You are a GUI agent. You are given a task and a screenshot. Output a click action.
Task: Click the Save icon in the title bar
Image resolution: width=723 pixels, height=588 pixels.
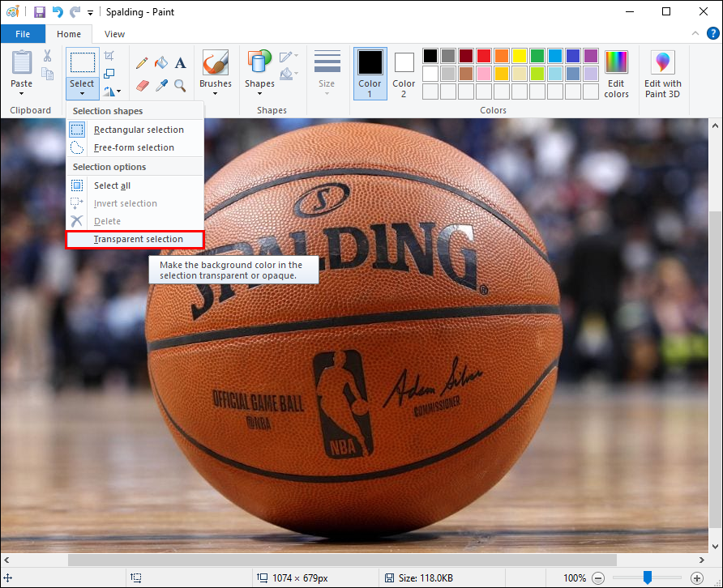[x=39, y=12]
